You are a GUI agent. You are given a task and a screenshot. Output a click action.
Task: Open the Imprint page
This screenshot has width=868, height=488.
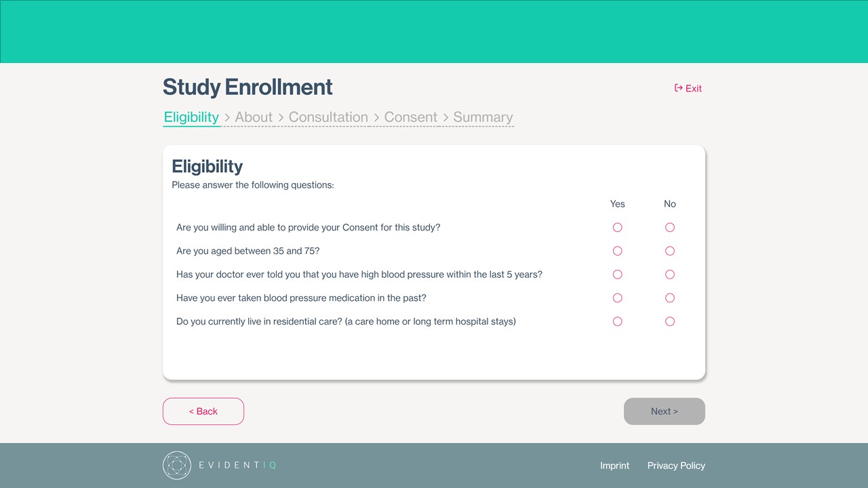point(614,466)
